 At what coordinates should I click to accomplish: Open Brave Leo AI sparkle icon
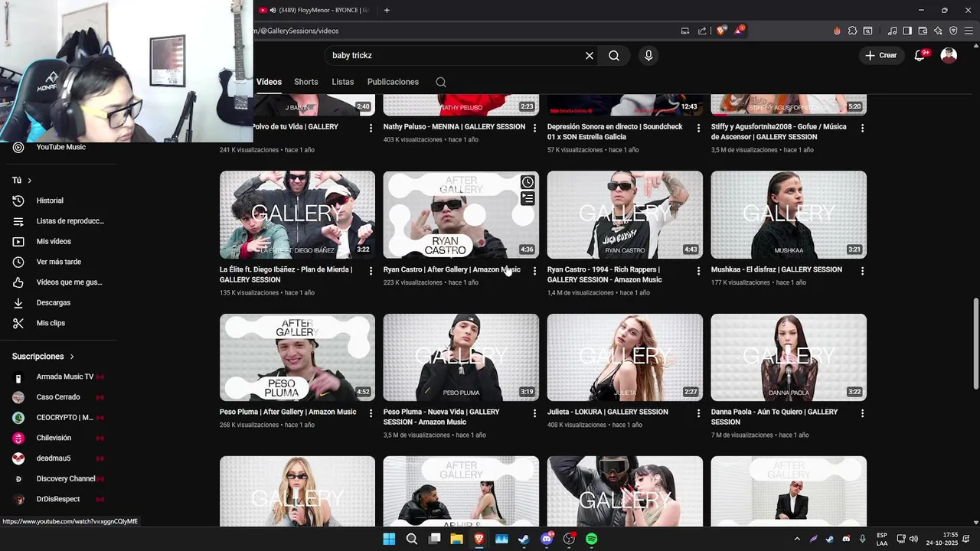[x=938, y=31]
